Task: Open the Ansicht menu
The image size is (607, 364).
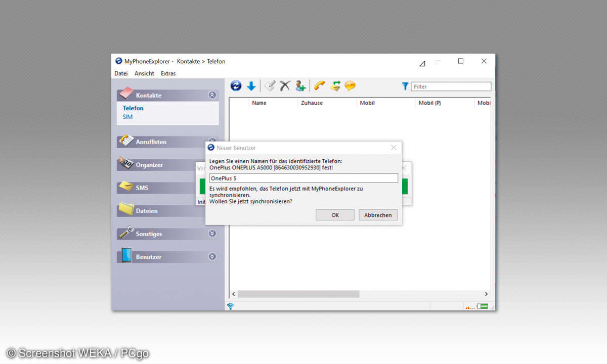Action: coord(144,73)
